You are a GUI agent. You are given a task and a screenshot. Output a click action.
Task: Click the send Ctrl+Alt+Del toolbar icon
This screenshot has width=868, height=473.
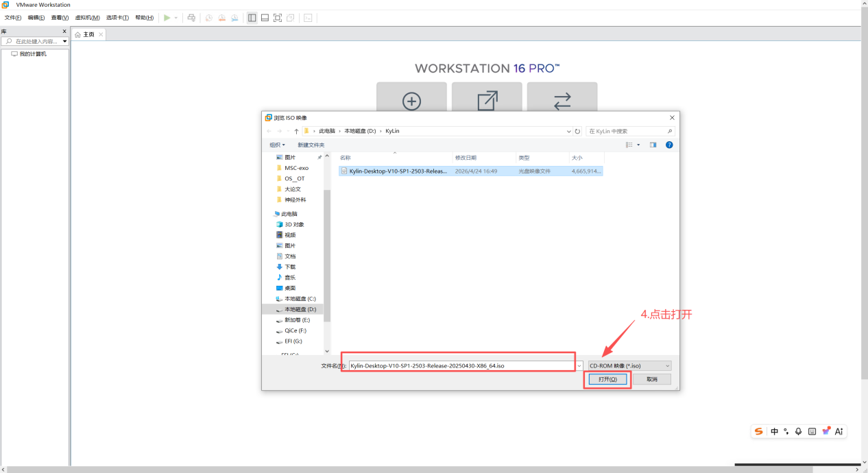(x=191, y=18)
